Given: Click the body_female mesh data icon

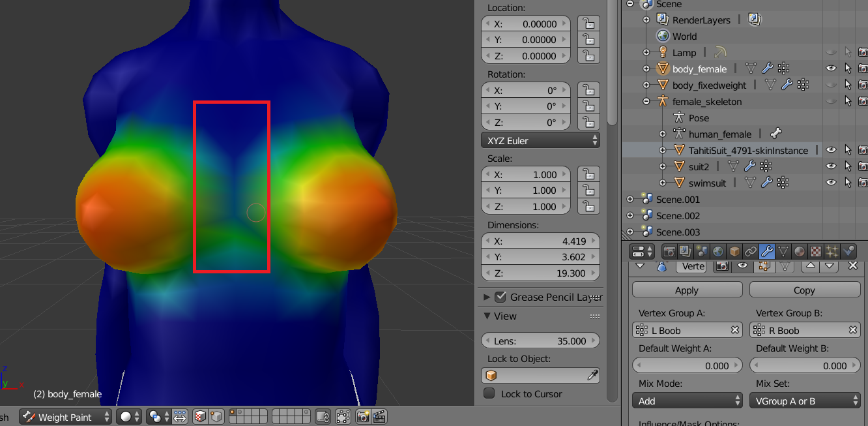Looking at the screenshot, I should pyautogui.click(x=751, y=68).
